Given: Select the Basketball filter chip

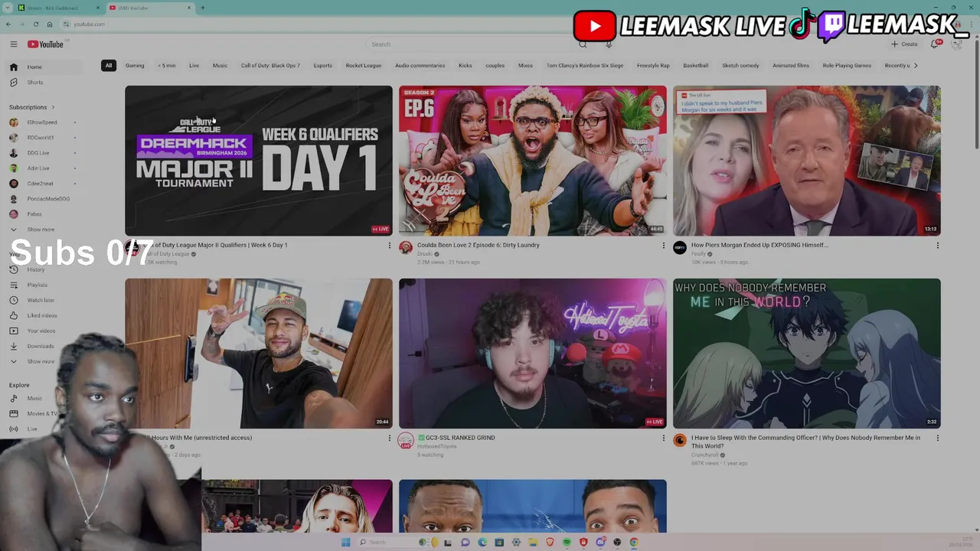Looking at the screenshot, I should (696, 66).
